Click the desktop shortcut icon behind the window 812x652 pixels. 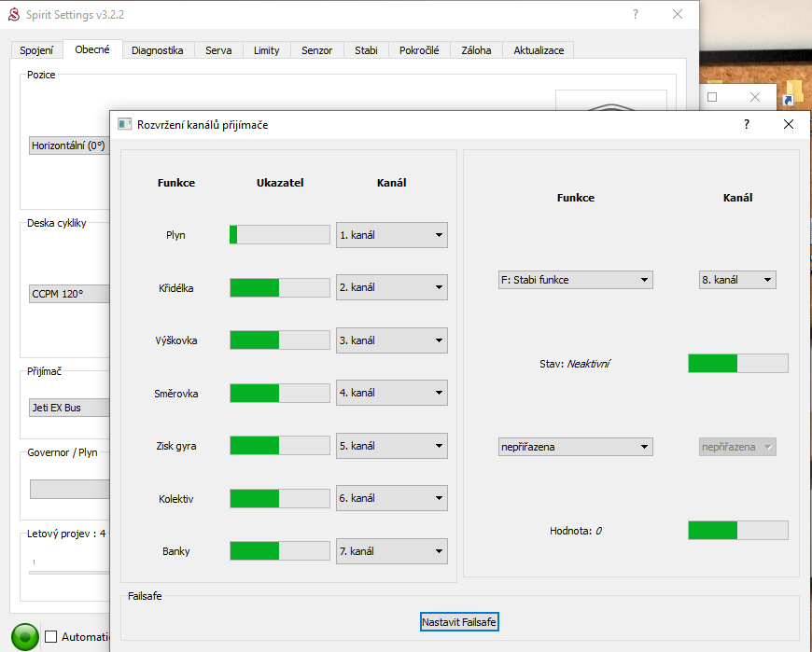tap(790, 97)
